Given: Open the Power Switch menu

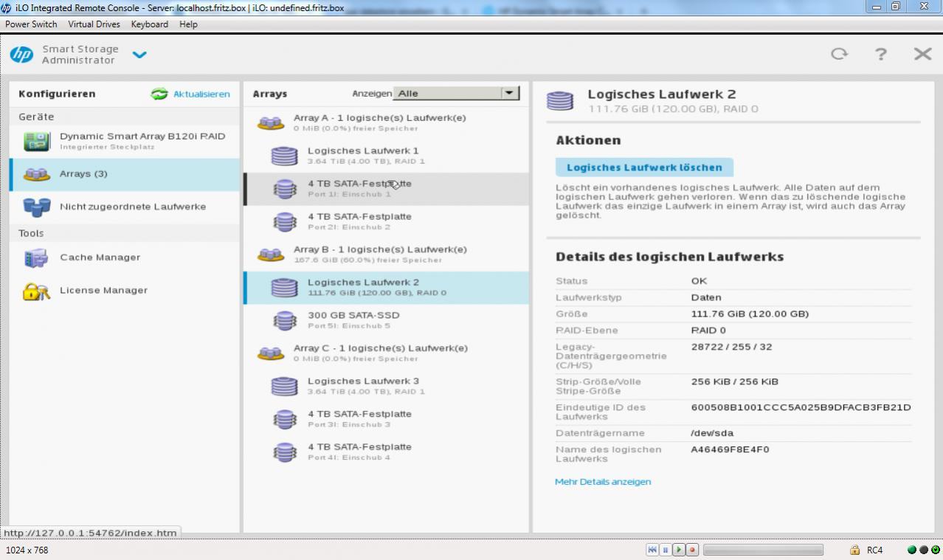Looking at the screenshot, I should pyautogui.click(x=31, y=24).
